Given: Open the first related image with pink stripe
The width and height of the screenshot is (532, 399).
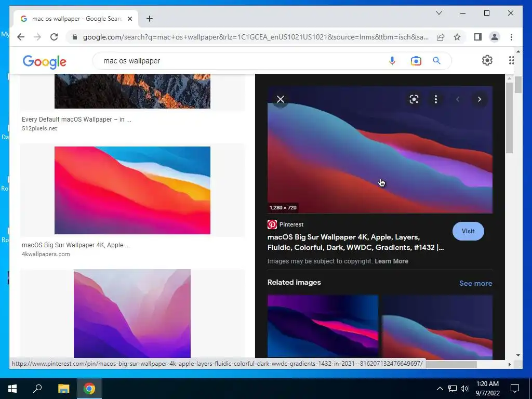Looking at the screenshot, I should click(x=323, y=326).
